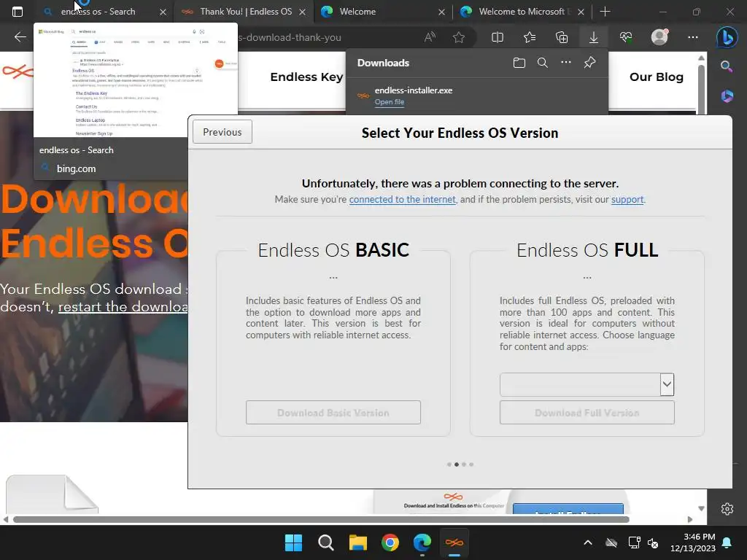Open file link for endless-installer.exe
This screenshot has width=747, height=560.
(x=390, y=102)
